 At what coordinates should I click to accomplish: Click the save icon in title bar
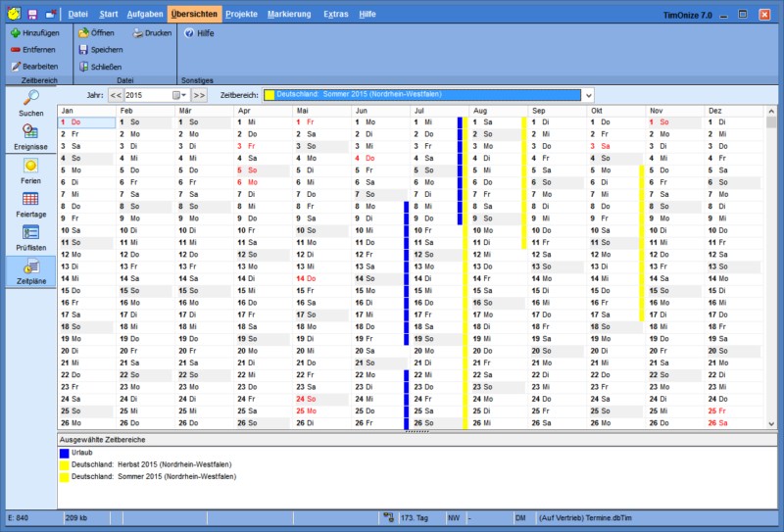point(32,14)
